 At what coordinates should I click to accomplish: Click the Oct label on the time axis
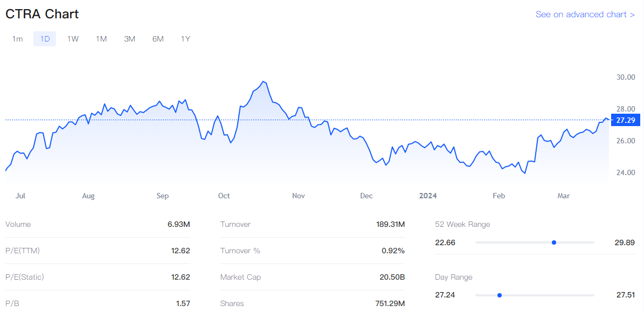pos(224,196)
